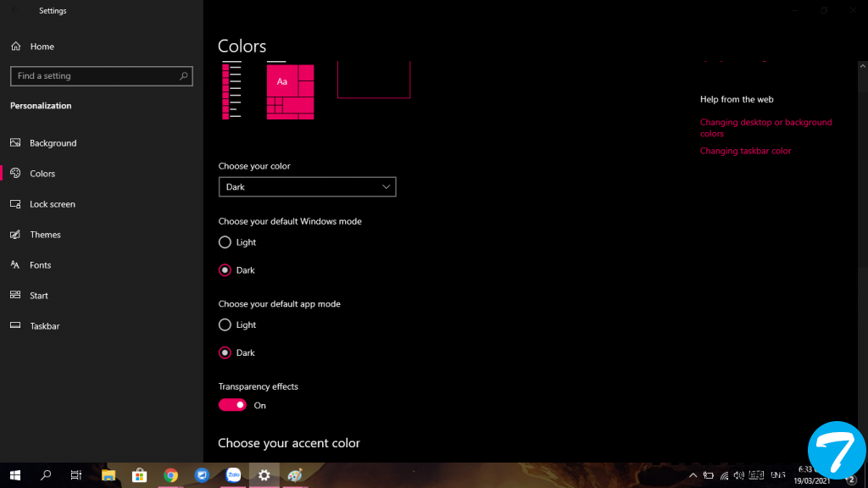Select Light for default app mode
Image resolution: width=868 pixels, height=488 pixels.
pos(225,324)
